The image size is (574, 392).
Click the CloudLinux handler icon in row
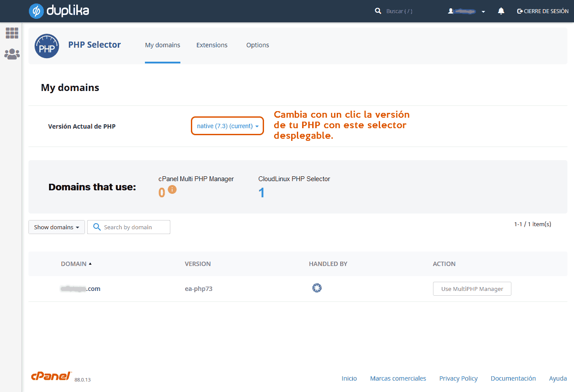[317, 288]
